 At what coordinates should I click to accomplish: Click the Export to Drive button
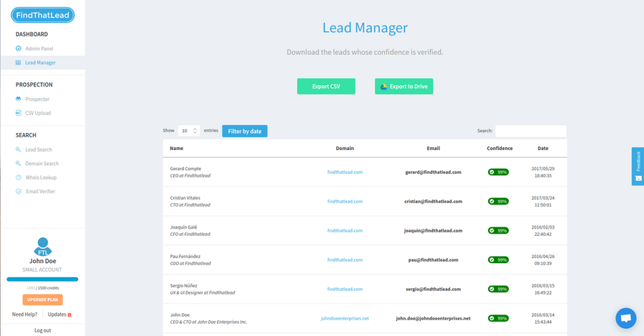point(404,87)
